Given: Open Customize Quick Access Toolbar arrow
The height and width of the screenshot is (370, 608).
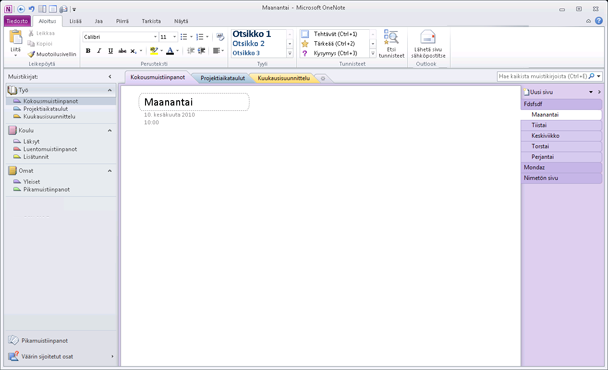Looking at the screenshot, I should [74, 9].
